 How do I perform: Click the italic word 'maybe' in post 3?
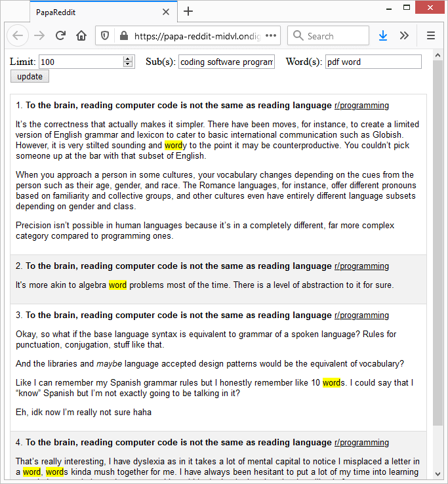110,363
